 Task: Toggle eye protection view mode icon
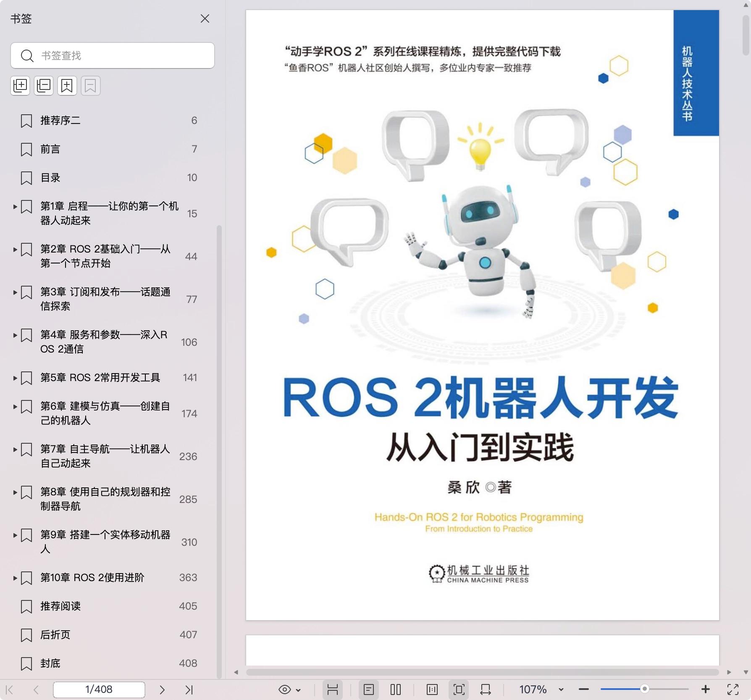tap(285, 689)
